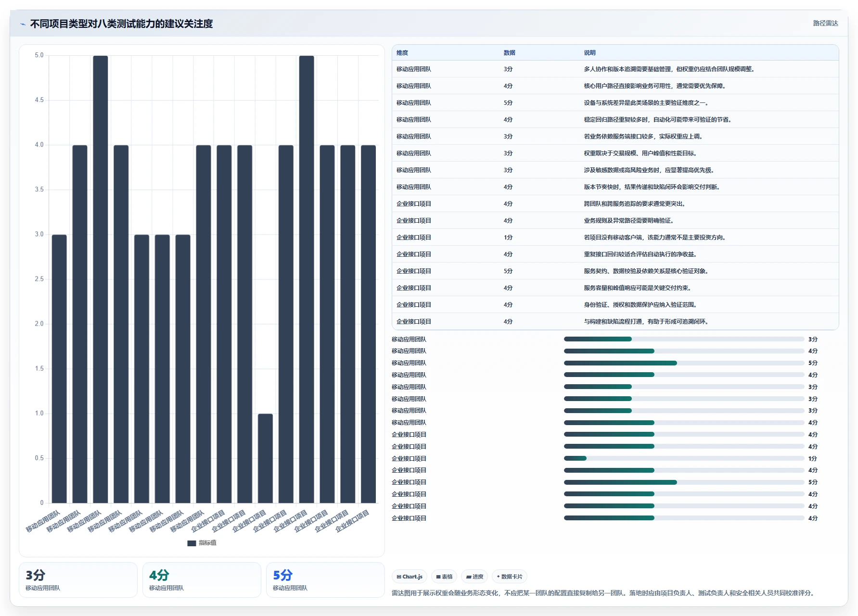The width and height of the screenshot is (858, 616).
Task: Click the 路径雷达 label in the header
Action: pyautogui.click(x=825, y=23)
